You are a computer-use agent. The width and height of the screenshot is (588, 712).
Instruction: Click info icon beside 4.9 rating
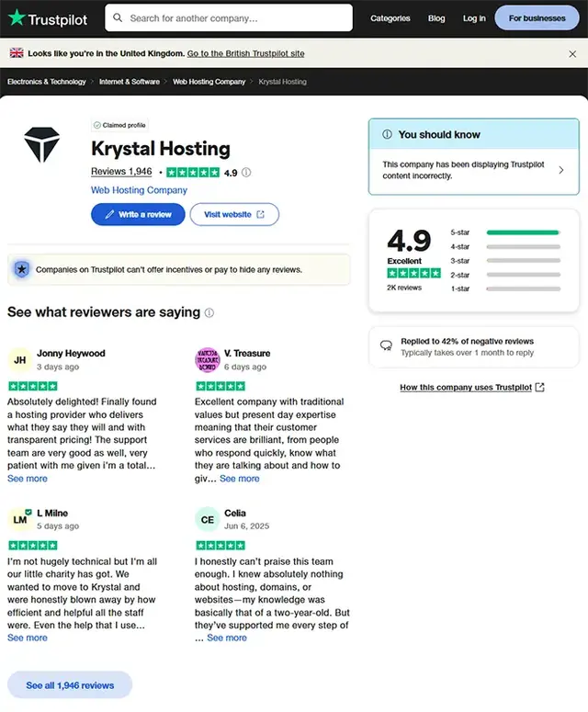pyautogui.click(x=246, y=173)
